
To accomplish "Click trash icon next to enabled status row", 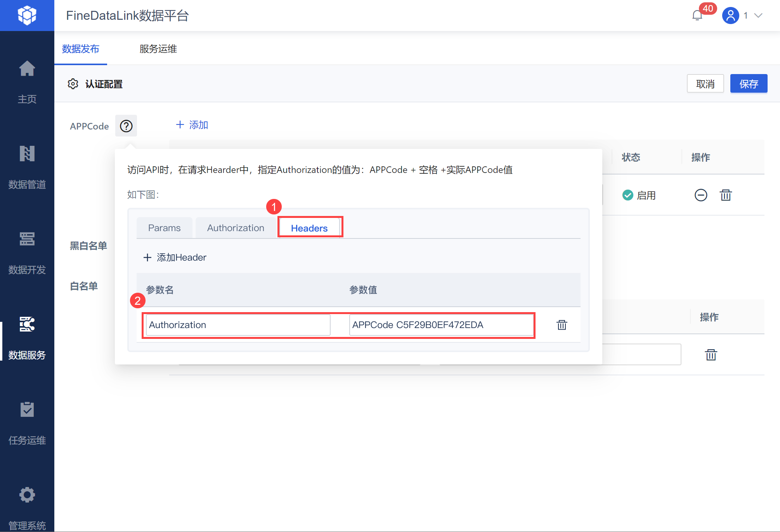I will [726, 195].
